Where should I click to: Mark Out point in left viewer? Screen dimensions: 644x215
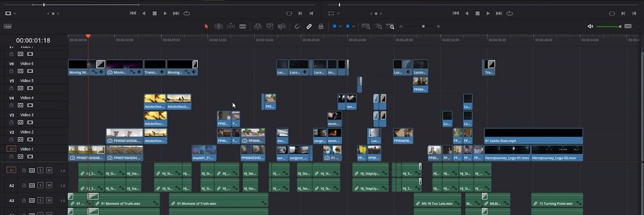(x=311, y=13)
